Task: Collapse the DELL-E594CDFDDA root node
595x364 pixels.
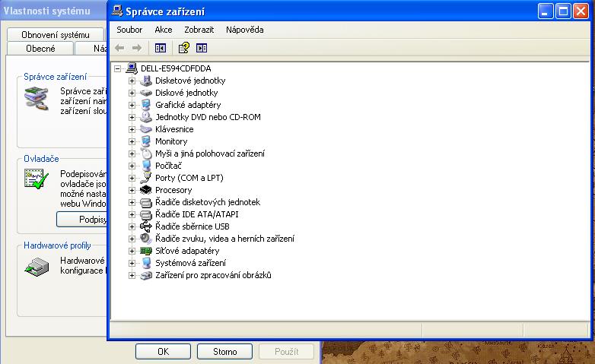Action: [x=118, y=68]
